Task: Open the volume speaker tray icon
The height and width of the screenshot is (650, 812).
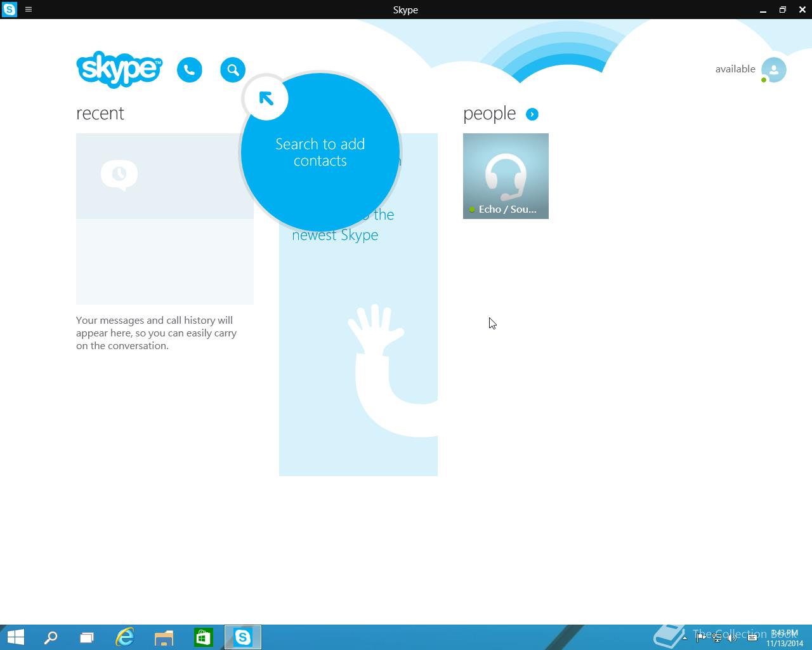Action: (733, 637)
